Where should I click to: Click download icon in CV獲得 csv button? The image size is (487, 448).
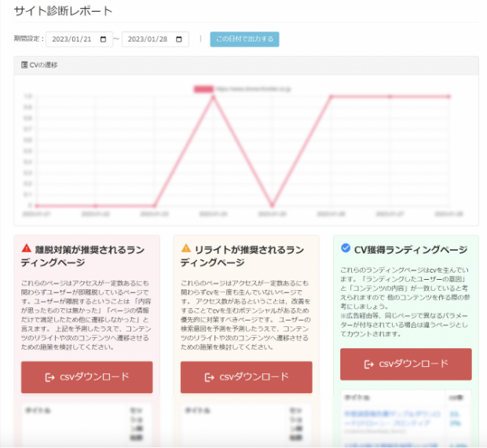click(x=369, y=364)
